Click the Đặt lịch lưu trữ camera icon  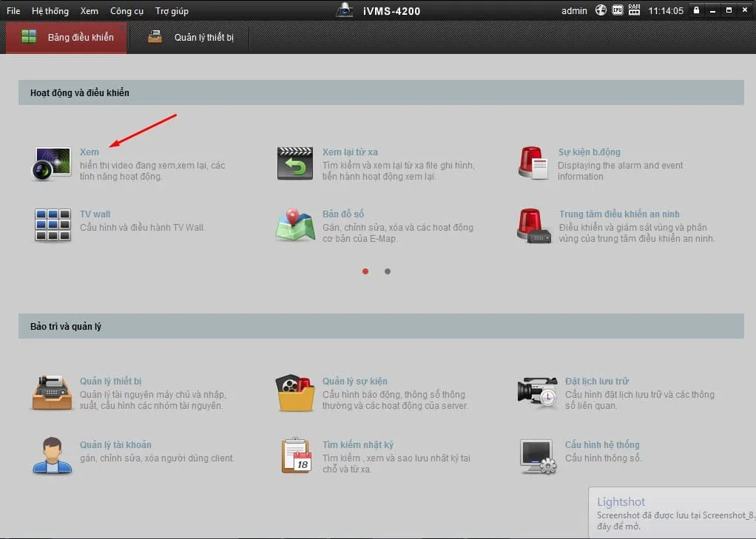click(x=536, y=393)
